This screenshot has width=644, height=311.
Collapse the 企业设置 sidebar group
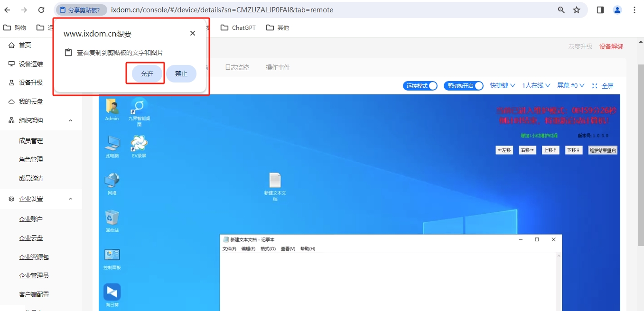click(x=41, y=199)
